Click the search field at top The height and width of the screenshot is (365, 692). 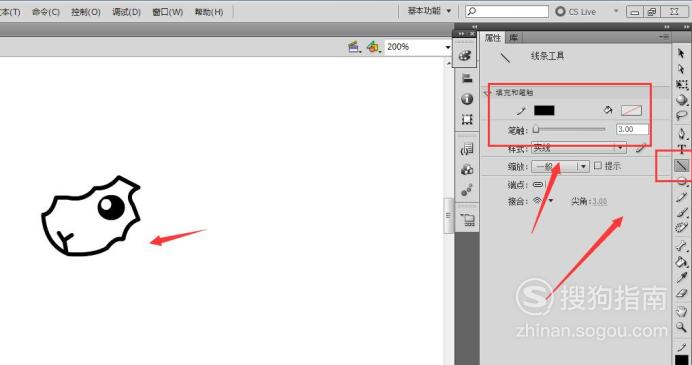click(x=507, y=11)
